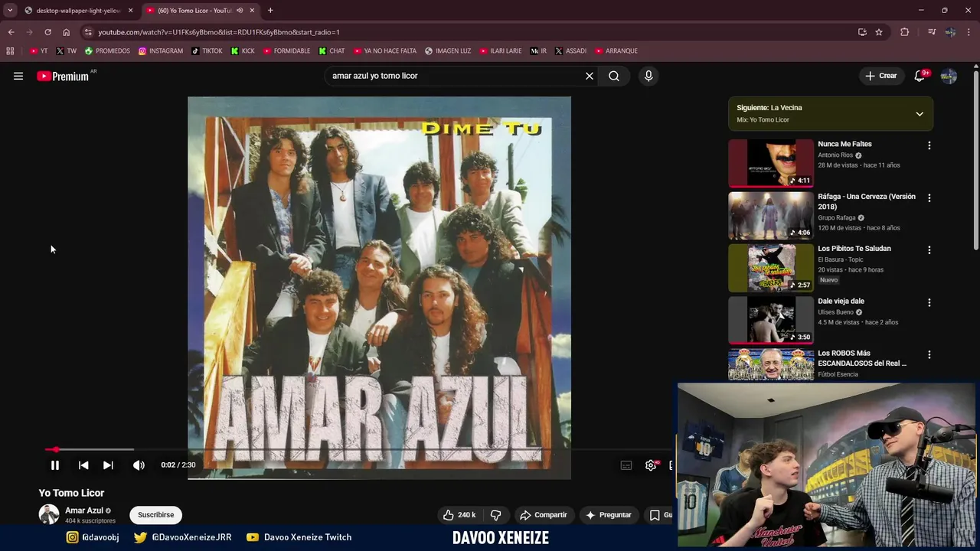The image size is (980, 551).
Task: Open Dale vieja dale video title
Action: [x=841, y=301]
